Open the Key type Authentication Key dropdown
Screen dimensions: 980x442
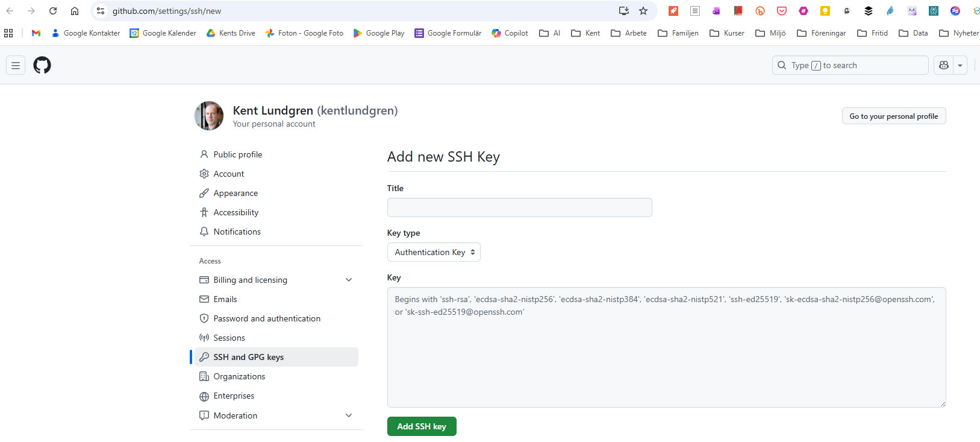[434, 252]
